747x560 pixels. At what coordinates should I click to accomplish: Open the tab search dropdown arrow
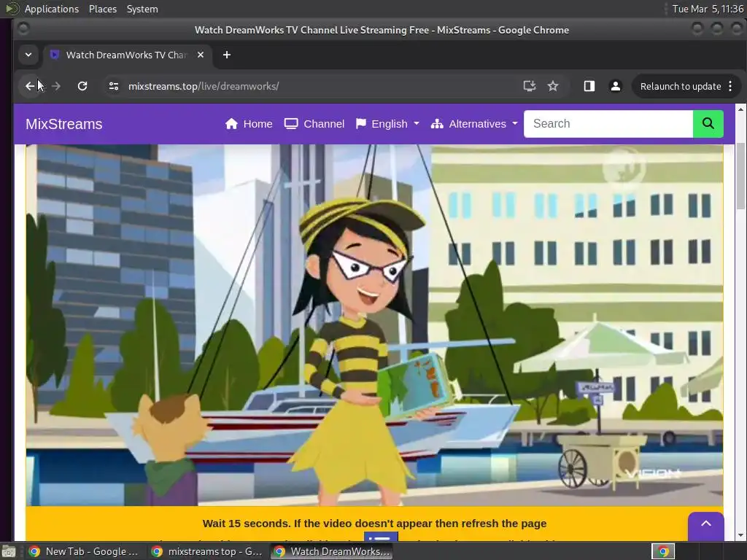(28, 55)
